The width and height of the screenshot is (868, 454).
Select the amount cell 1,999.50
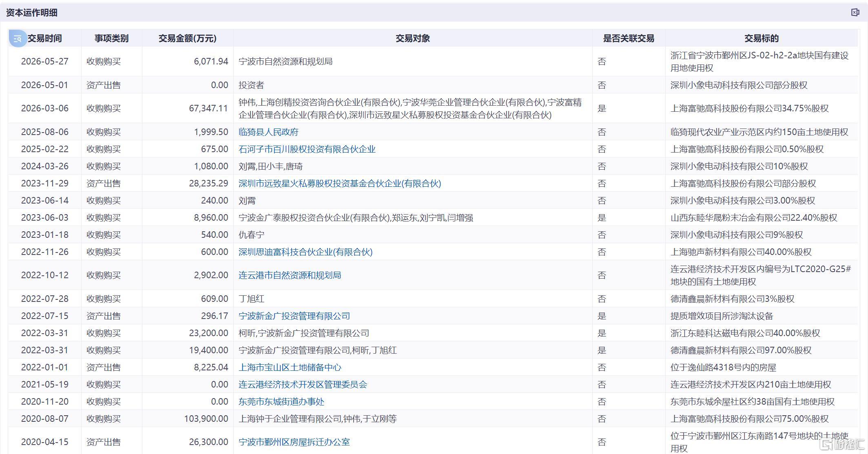click(x=211, y=132)
